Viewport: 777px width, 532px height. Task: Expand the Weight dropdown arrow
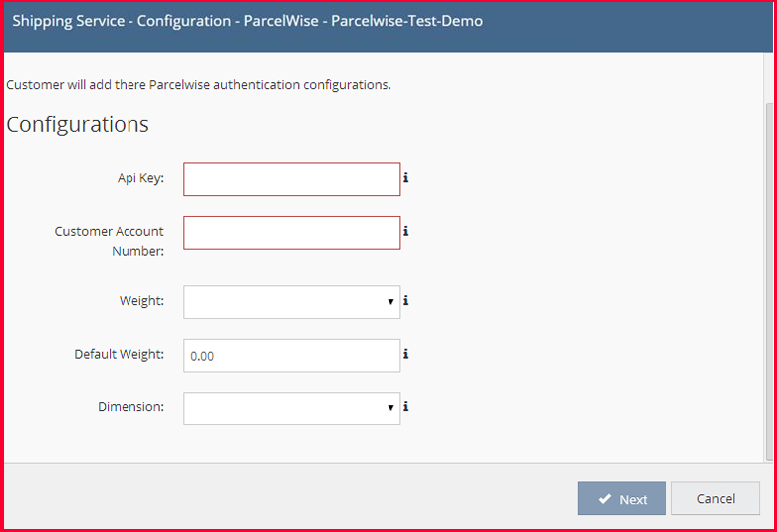coord(390,302)
